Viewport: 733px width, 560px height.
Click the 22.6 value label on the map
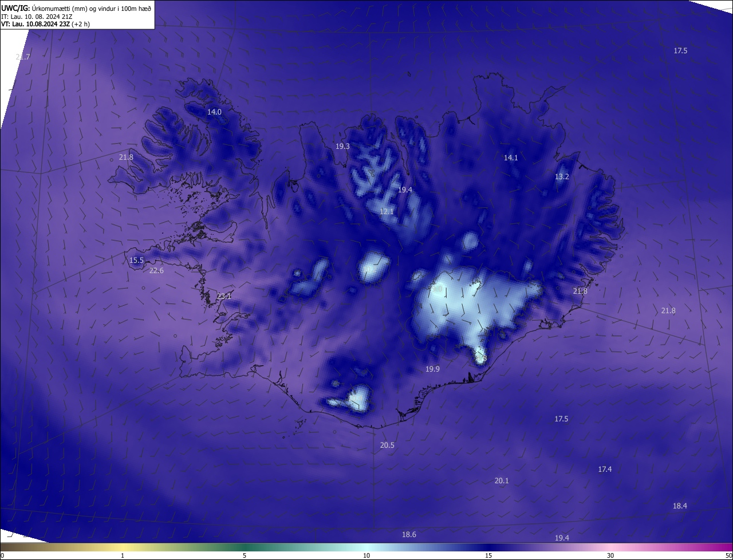156,270
